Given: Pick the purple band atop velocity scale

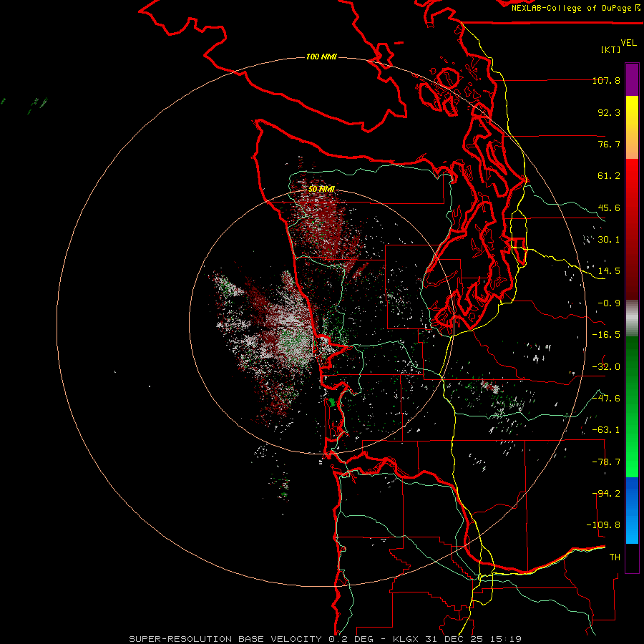Looking at the screenshot, I should click(632, 79).
